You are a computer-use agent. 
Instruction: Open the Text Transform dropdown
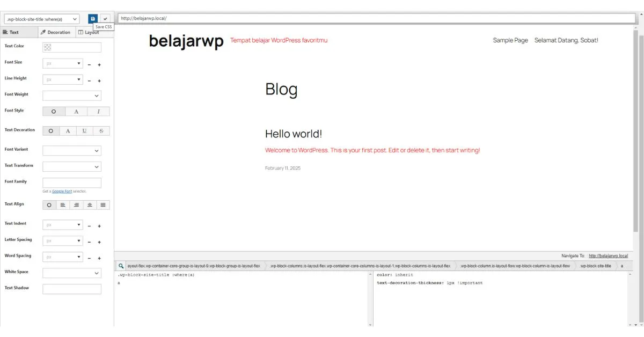tap(72, 166)
